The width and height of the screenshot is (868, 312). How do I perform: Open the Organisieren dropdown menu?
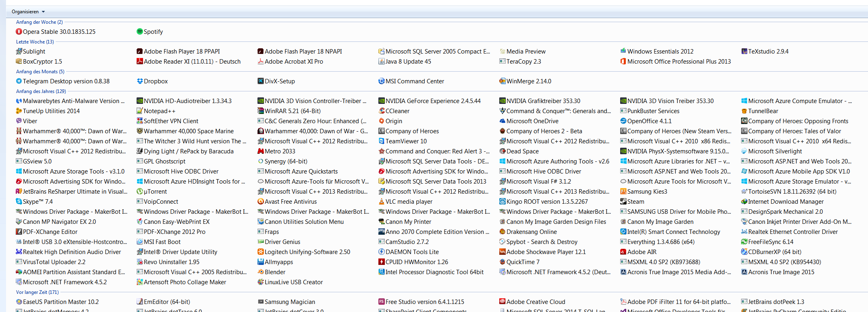click(28, 12)
